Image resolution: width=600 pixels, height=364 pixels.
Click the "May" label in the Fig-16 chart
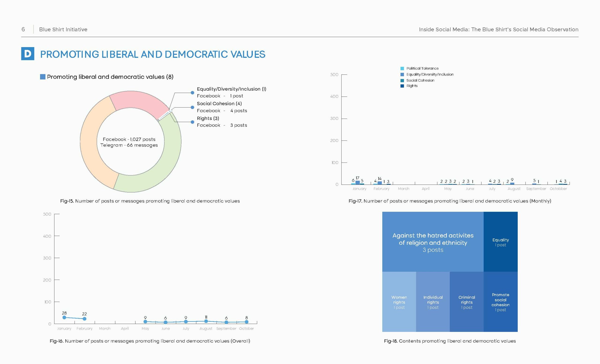coord(145,328)
